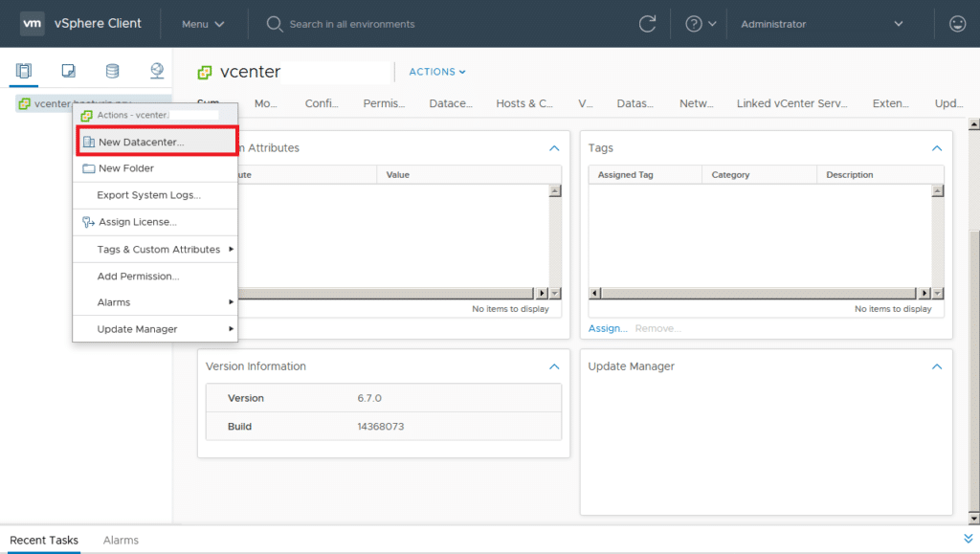This screenshot has width=980, height=554.
Task: Switch to the Hosts & Clusters tab
Action: (524, 103)
